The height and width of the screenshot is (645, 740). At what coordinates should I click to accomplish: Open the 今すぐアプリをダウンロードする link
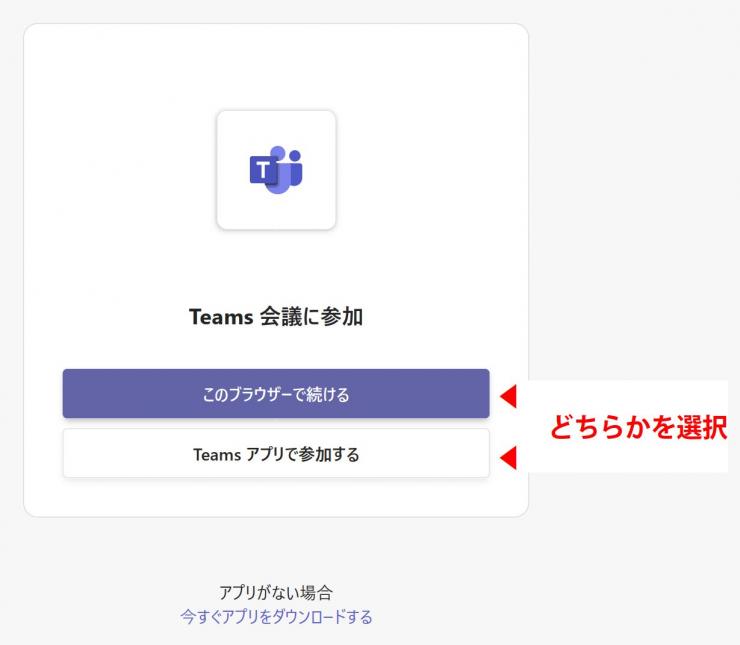pos(276,617)
